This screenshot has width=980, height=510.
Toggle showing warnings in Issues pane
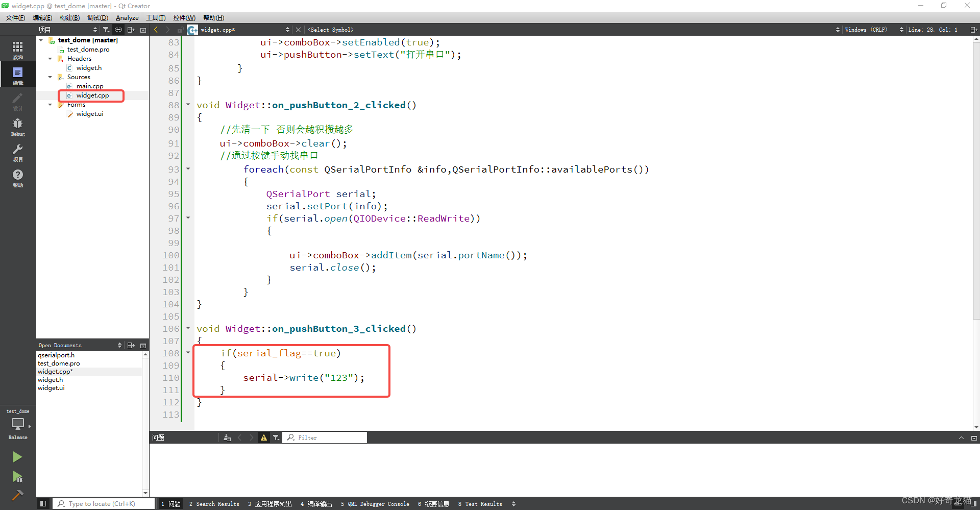(264, 438)
